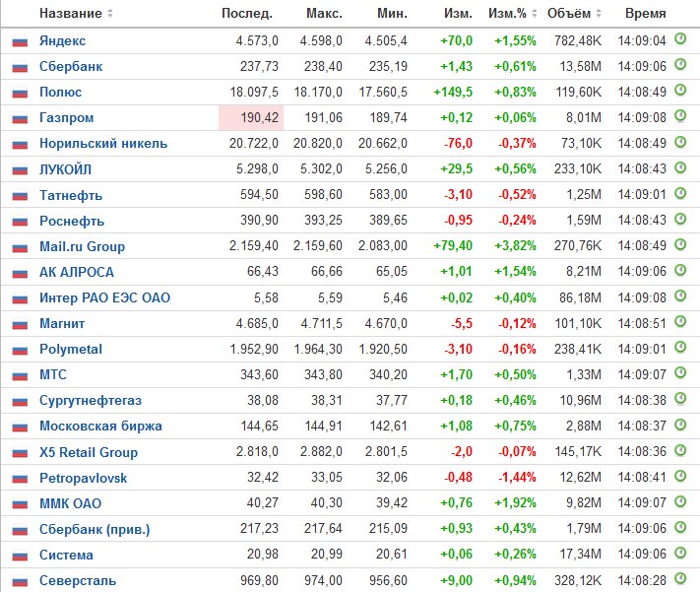
Task: Click the clock icon in Petropavlovsk row
Action: tap(680, 476)
